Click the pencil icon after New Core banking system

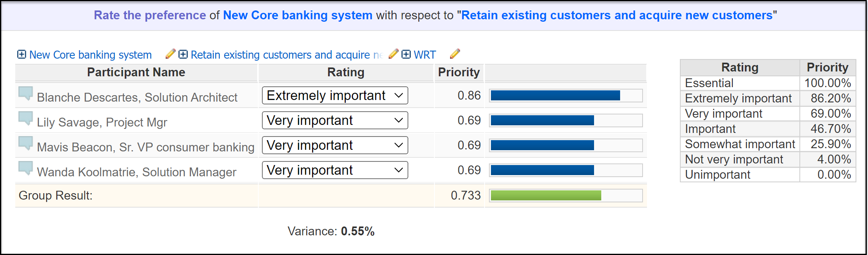(x=170, y=54)
